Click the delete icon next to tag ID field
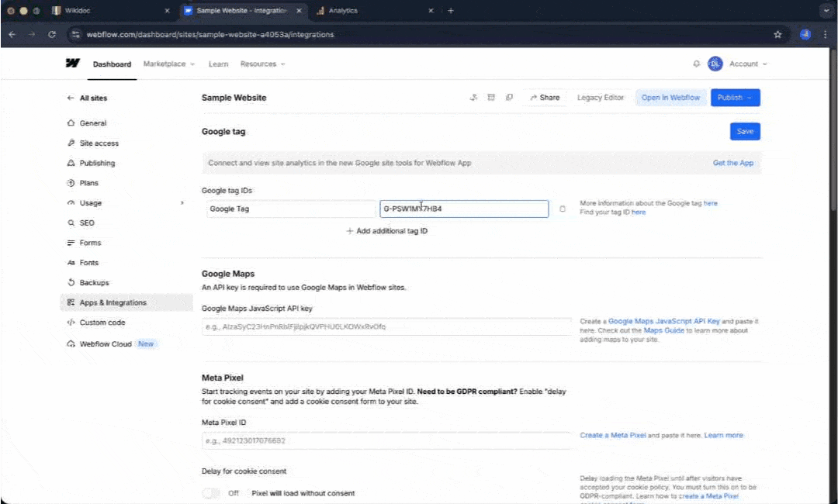 pyautogui.click(x=563, y=209)
